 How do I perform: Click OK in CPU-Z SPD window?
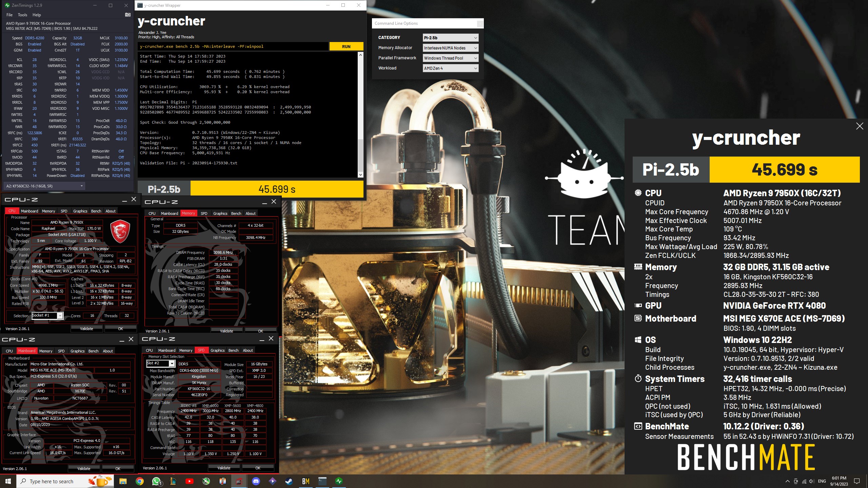258,468
